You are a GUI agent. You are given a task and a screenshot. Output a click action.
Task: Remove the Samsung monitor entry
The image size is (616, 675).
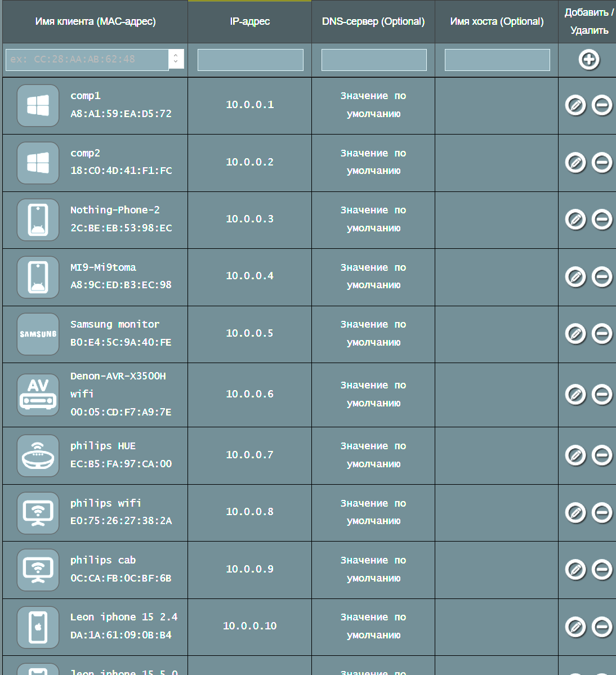pos(602,334)
